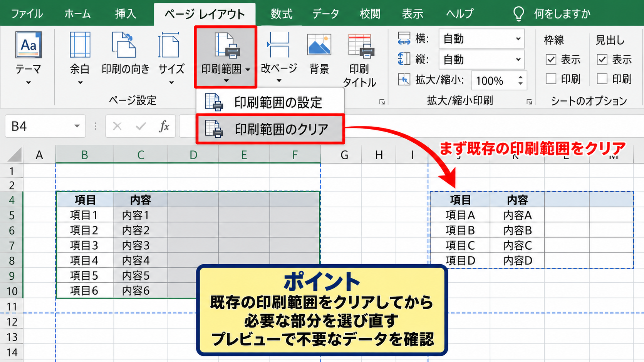Switch to the ホーム tab

[x=78, y=14]
